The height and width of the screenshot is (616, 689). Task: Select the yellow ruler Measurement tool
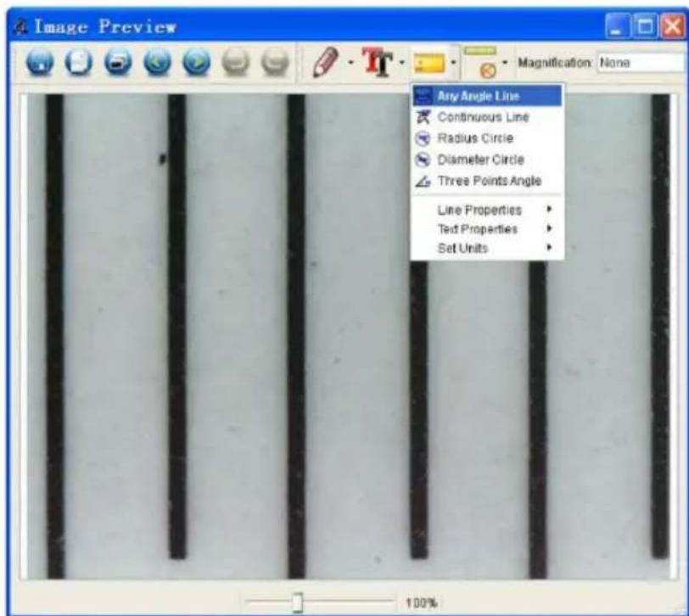(x=429, y=63)
